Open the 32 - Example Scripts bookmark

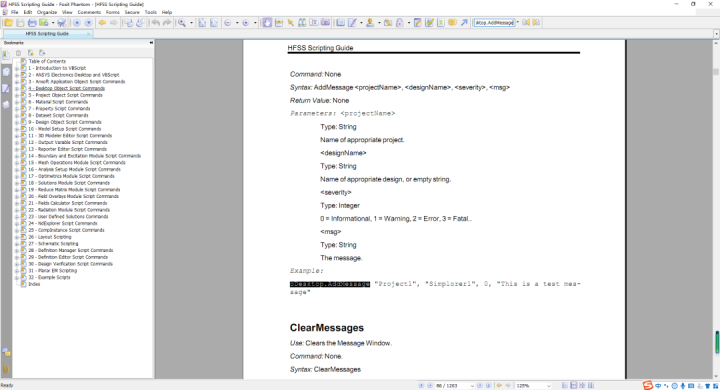[x=49, y=277]
